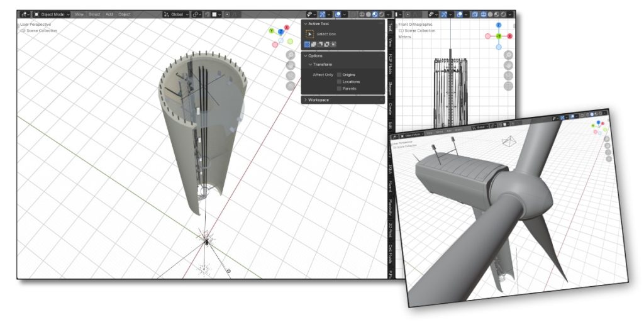Open the Select menu in the main viewport header

(94, 14)
